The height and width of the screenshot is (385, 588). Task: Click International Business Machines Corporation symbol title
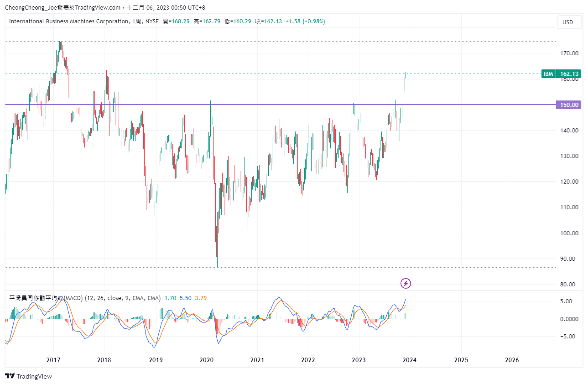click(69, 21)
